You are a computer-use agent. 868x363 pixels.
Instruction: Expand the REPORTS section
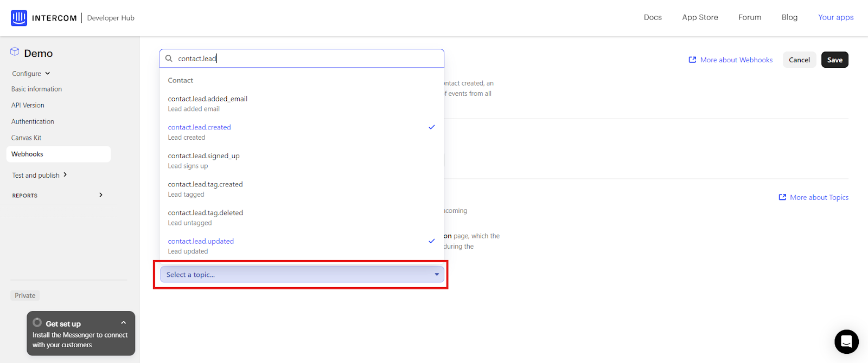click(58, 195)
